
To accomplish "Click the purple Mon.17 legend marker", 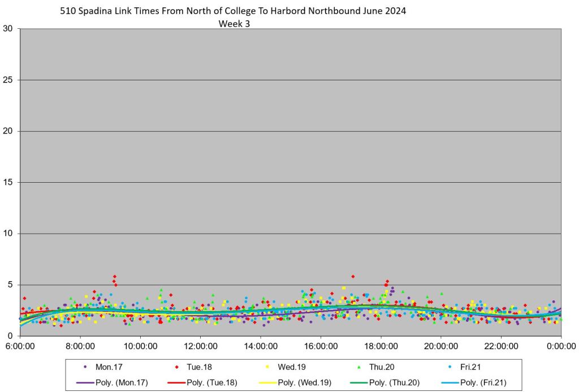I will [85, 367].
